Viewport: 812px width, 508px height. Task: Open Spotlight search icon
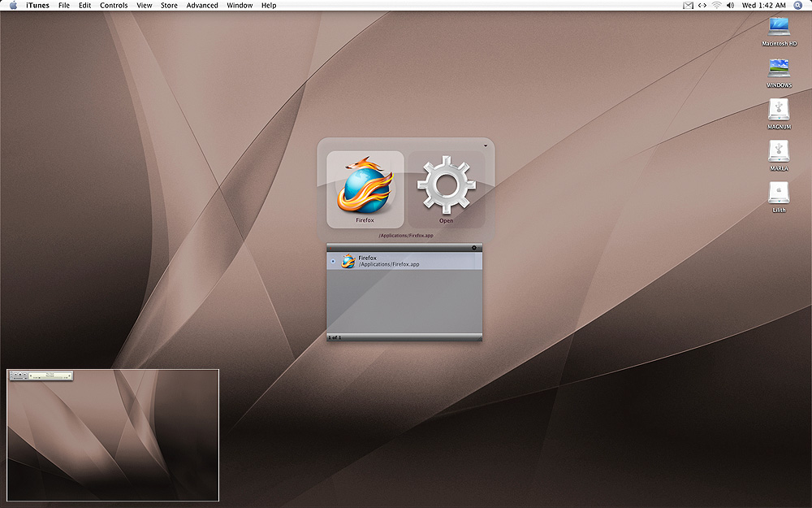click(798, 5)
